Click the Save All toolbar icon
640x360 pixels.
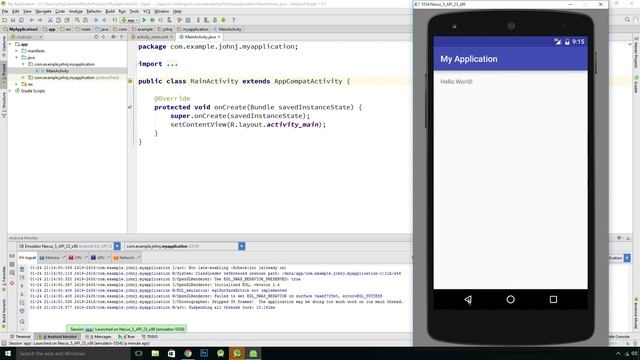point(13,20)
